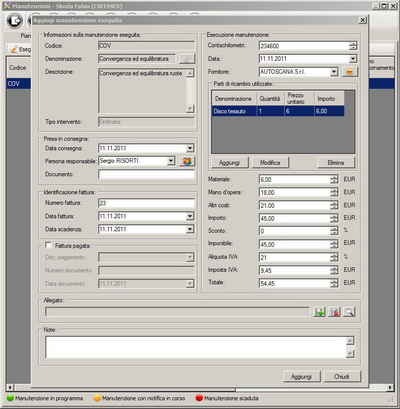Open responsible person picker icon
This screenshot has width=400, height=409.
pyautogui.click(x=187, y=161)
